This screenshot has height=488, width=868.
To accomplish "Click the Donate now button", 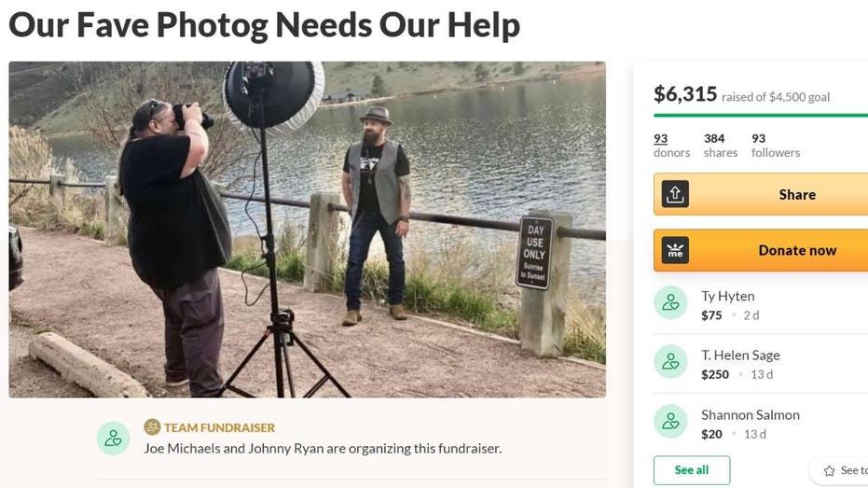I will point(761,250).
